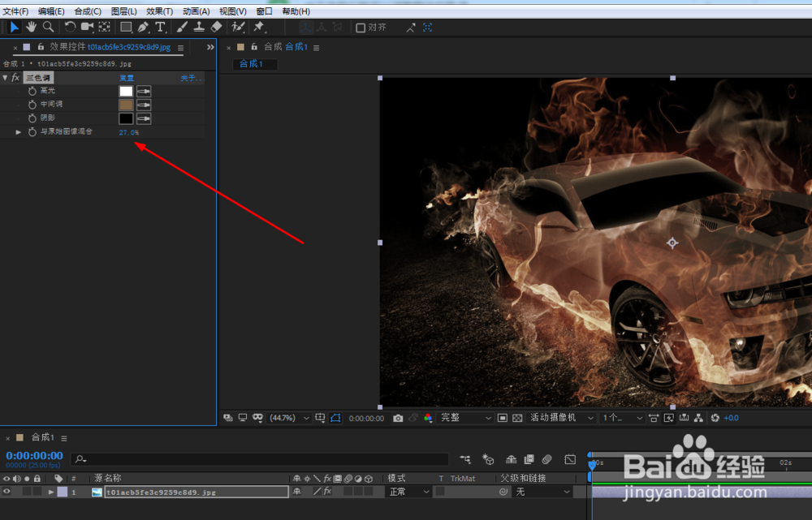Open the 图层(L) menu
This screenshot has height=520, width=812.
(123, 11)
